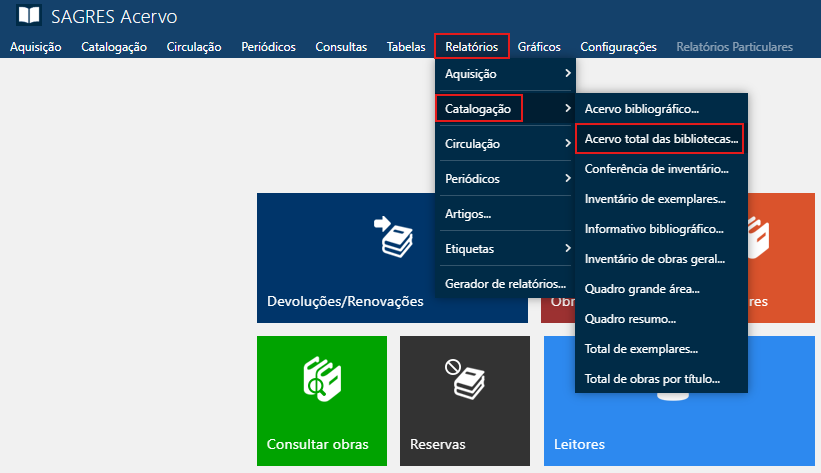Image resolution: width=821 pixels, height=473 pixels.
Task: Click the Reservas blocked books icon
Action: (464, 379)
